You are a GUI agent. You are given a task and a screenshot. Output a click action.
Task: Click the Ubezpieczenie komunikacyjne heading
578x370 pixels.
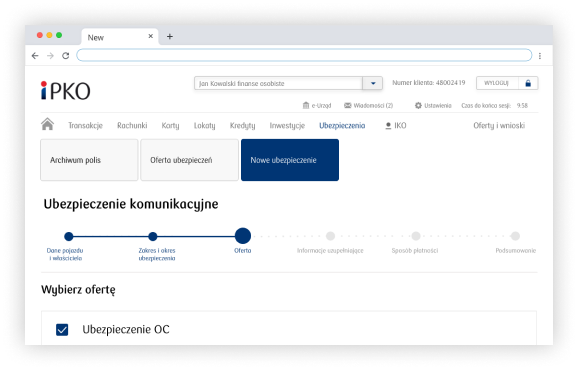[131, 205]
